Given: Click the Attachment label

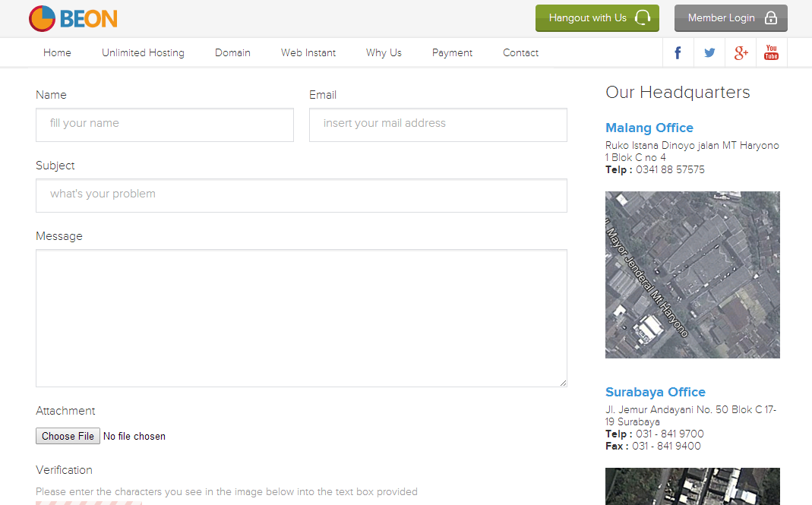Looking at the screenshot, I should click(65, 411).
